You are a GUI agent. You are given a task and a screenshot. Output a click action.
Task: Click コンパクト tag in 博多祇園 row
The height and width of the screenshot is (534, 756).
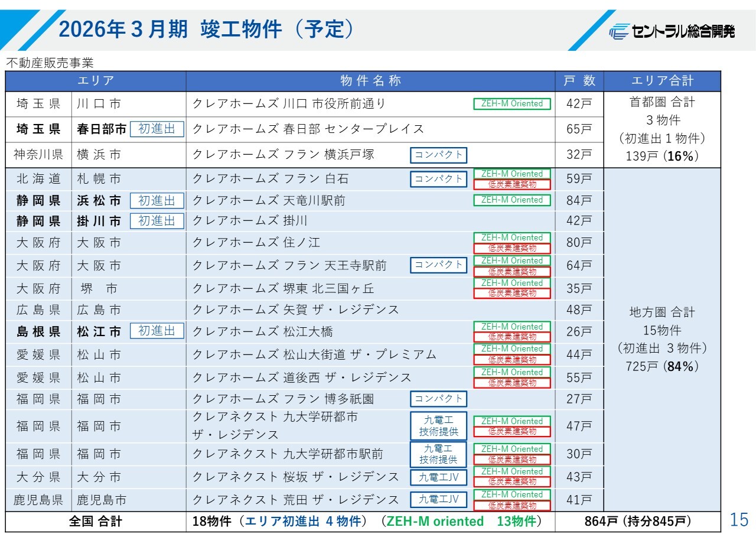point(438,399)
